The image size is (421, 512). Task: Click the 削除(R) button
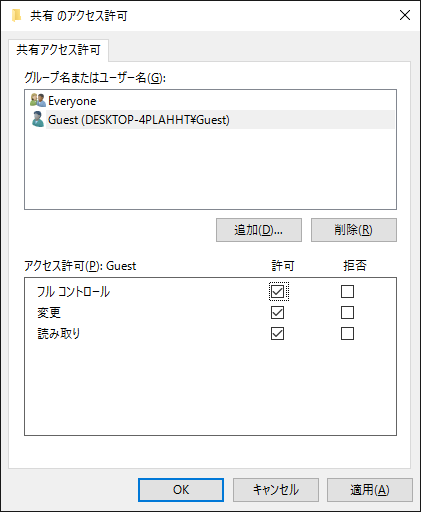[x=354, y=230]
